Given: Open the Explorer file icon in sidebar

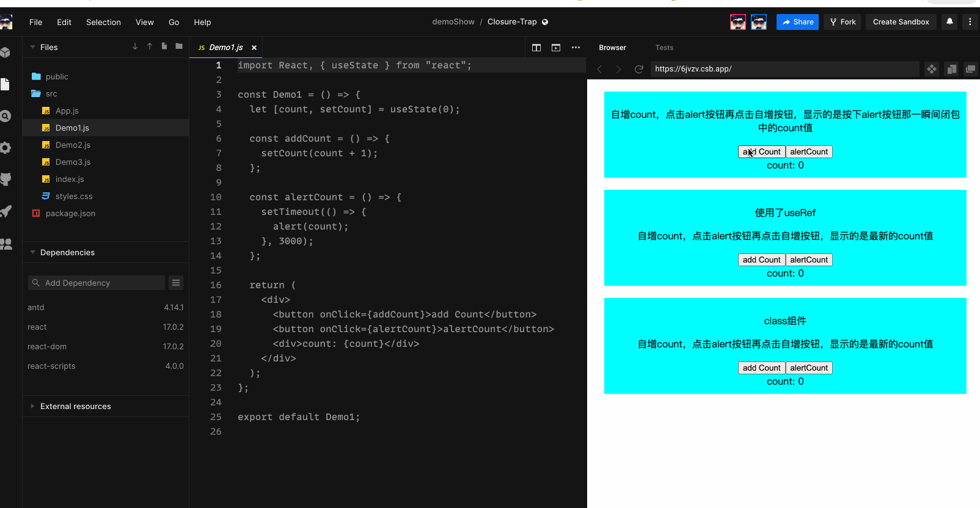Looking at the screenshot, I should (x=5, y=84).
